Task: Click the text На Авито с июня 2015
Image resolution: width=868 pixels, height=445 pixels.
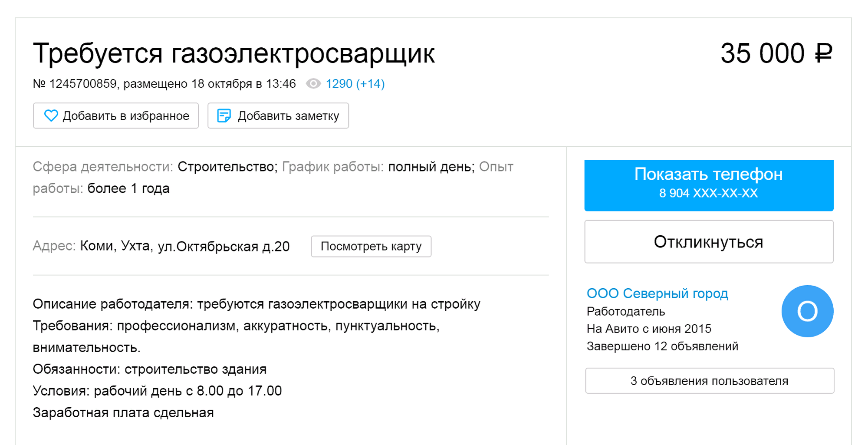Action: coord(649,329)
